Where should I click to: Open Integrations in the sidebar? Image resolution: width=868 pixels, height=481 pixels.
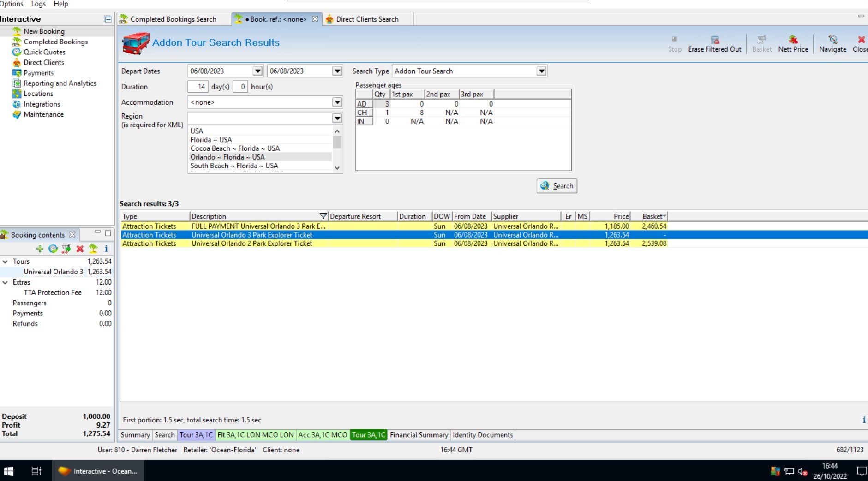pyautogui.click(x=42, y=104)
